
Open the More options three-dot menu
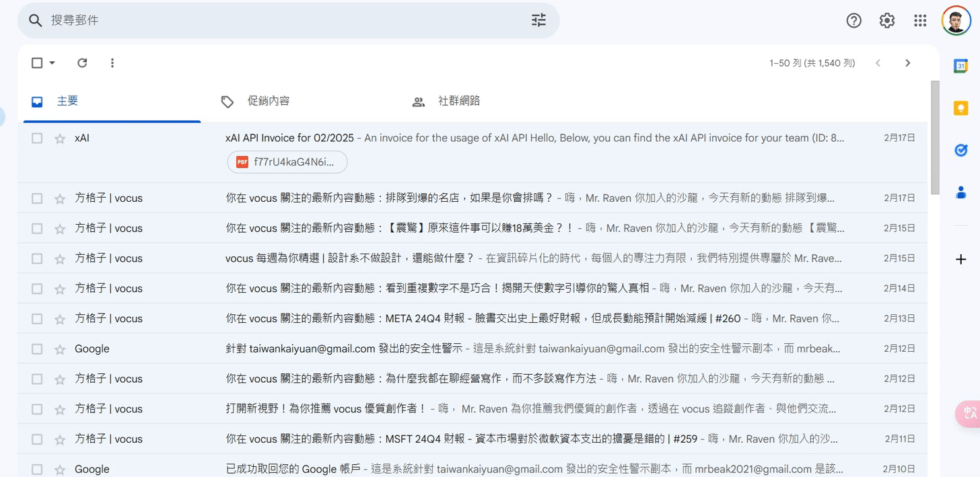pos(112,63)
